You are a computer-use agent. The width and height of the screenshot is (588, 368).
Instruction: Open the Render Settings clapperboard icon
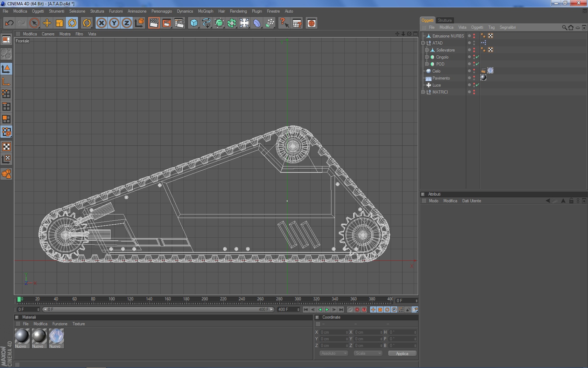(x=179, y=23)
